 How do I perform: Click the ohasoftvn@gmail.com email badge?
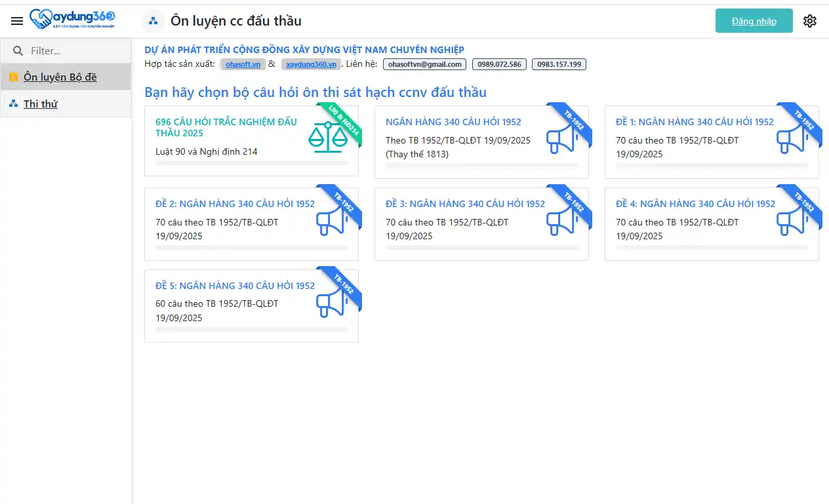click(424, 64)
